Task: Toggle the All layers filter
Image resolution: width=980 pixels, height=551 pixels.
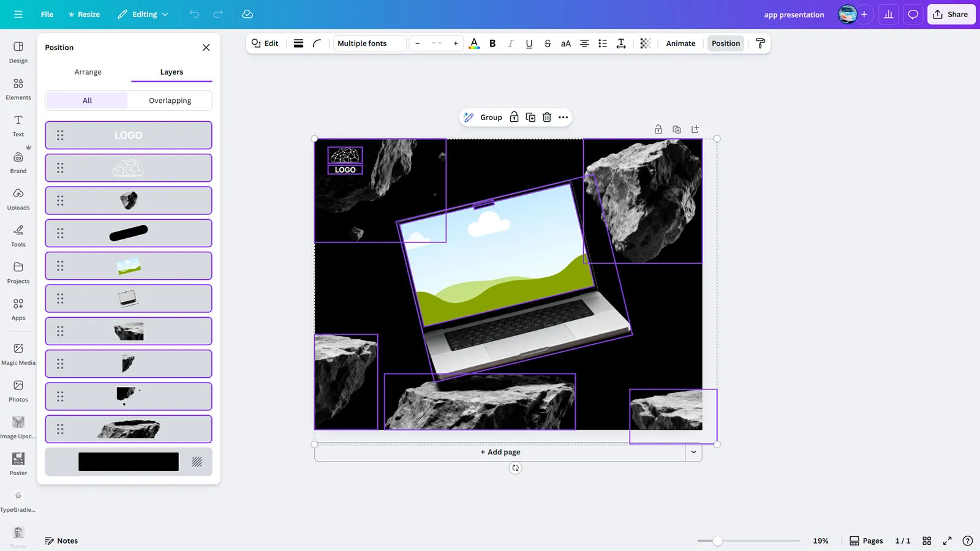Action: (87, 100)
